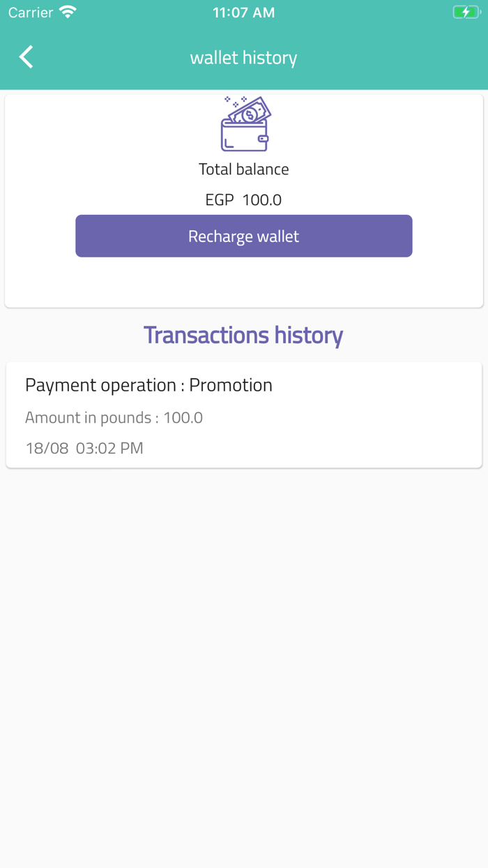The height and width of the screenshot is (868, 488).
Task: Tap the 11:07 AM clock display
Action: pyautogui.click(x=243, y=11)
